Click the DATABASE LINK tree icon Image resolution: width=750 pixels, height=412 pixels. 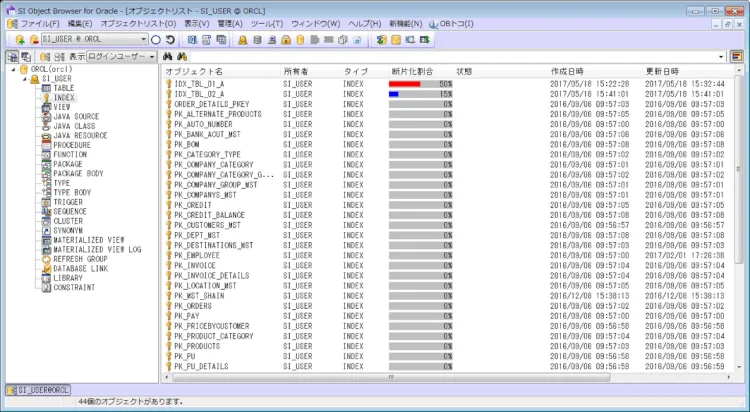click(x=46, y=268)
